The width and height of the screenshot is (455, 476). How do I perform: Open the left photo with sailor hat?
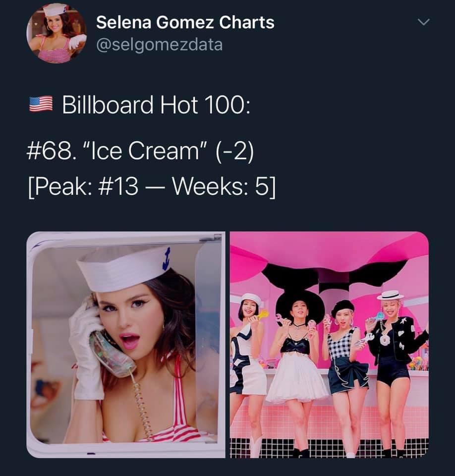pos(126,345)
